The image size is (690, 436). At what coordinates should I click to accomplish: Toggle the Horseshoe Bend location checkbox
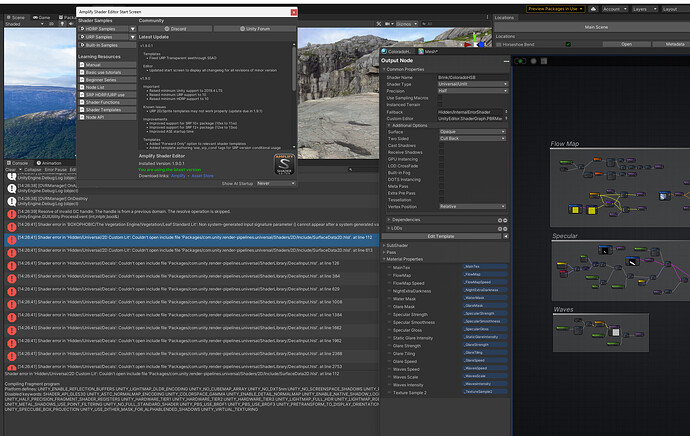point(568,44)
